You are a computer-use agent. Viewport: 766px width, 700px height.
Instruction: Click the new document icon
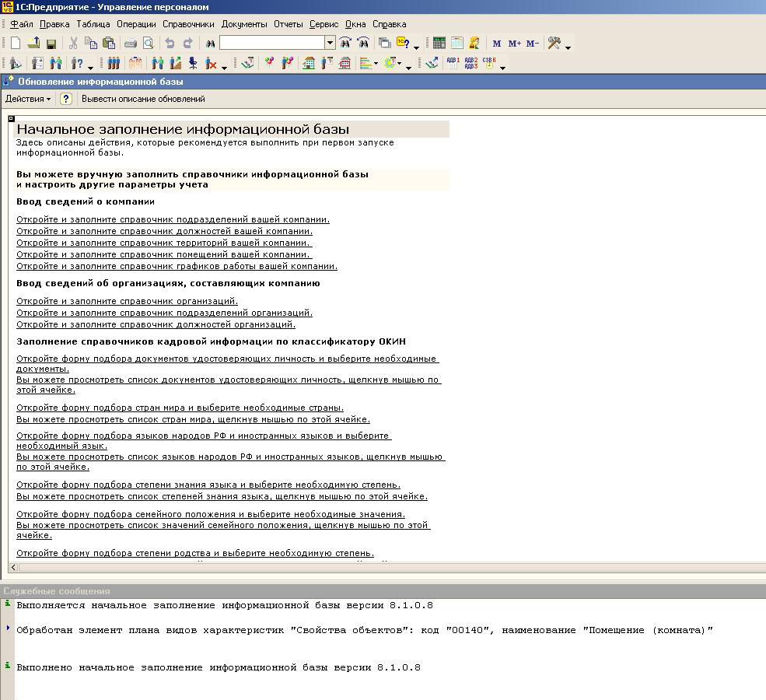[16, 44]
